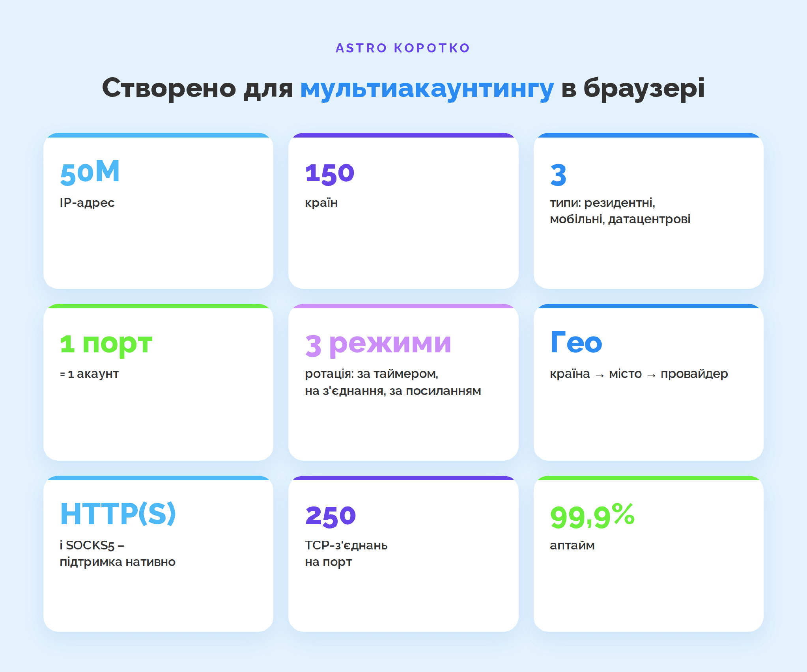This screenshot has height=672, width=807.
Task: Click the 'HTTP(S)' heading text
Action: tap(118, 514)
